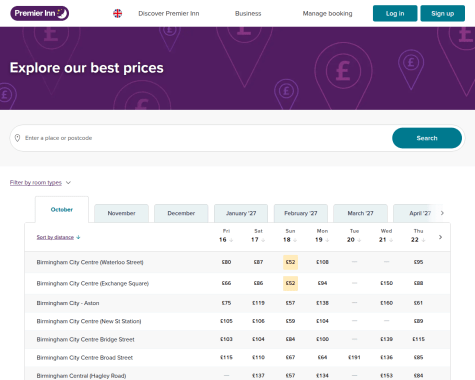Select Birmingham City Centre (New St Station) hotel
The width and height of the screenshot is (475, 380).
[89, 321]
